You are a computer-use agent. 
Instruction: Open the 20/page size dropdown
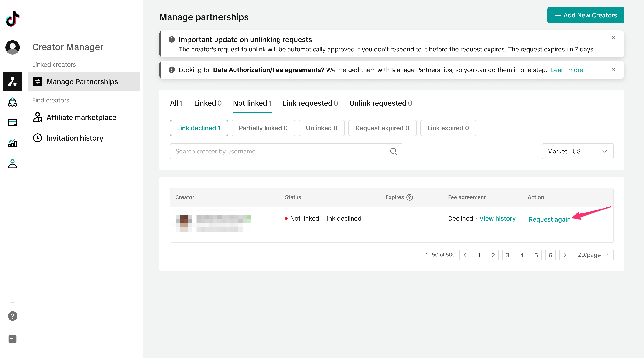point(593,255)
